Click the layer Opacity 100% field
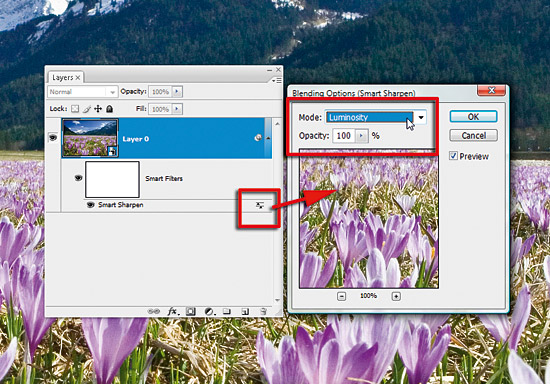This screenshot has width=550, height=384. [x=161, y=92]
